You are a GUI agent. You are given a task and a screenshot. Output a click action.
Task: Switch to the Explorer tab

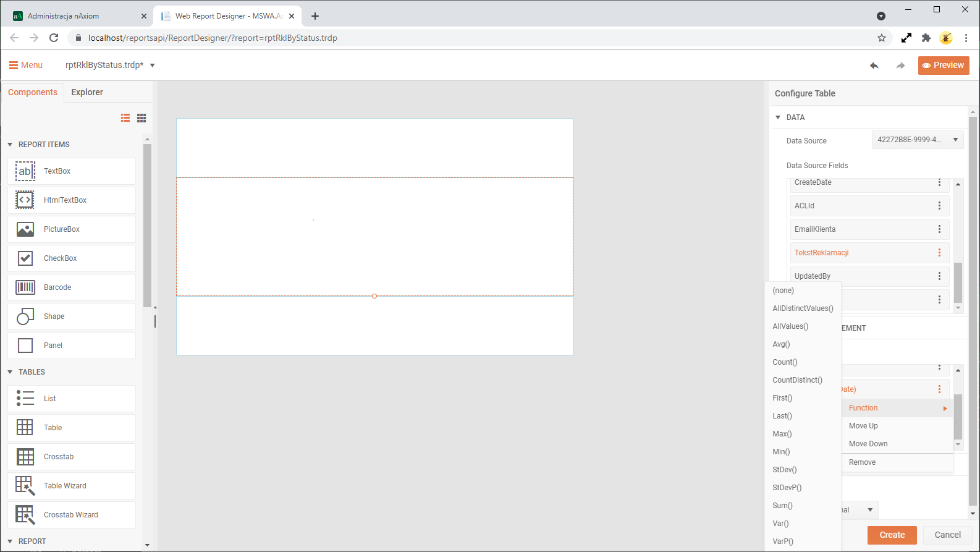[x=87, y=92]
